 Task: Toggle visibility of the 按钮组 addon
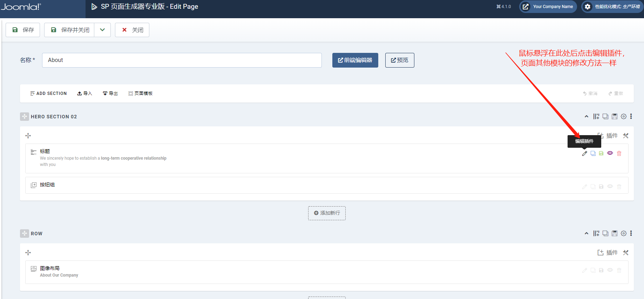[610, 186]
